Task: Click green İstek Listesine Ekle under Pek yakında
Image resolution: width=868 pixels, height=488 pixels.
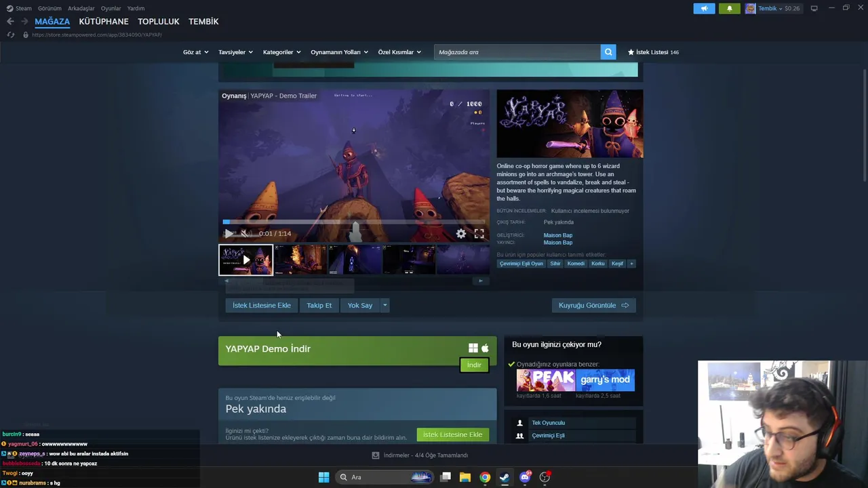Action: [452, 434]
